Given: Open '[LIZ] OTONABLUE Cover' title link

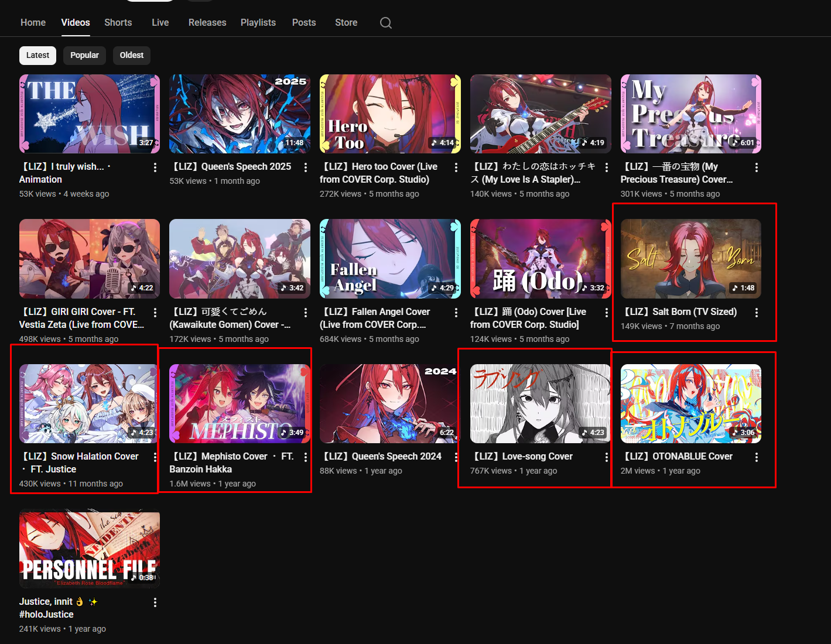Looking at the screenshot, I should click(677, 457).
